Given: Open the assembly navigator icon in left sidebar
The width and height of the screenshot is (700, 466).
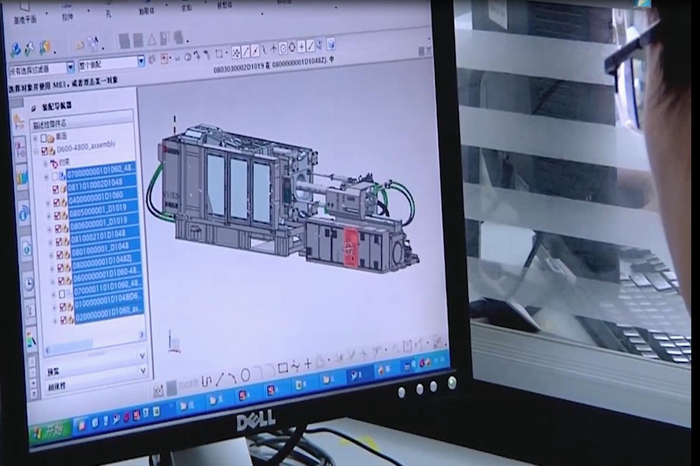Looking at the screenshot, I should pyautogui.click(x=20, y=122).
